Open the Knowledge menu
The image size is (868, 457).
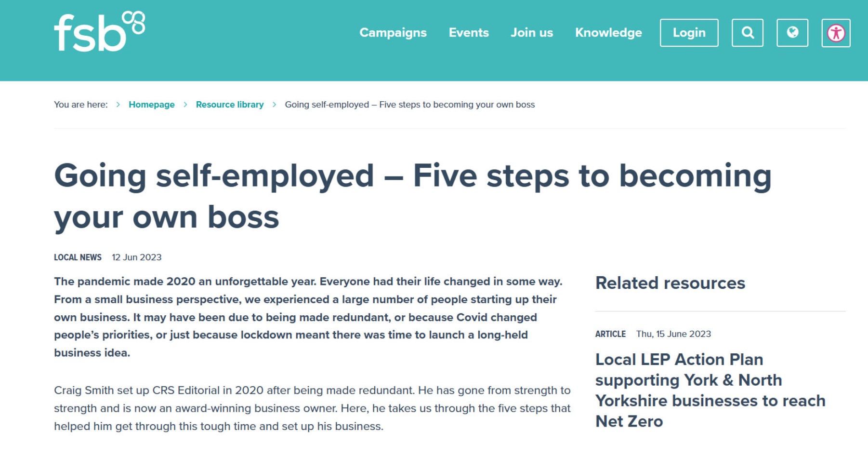pos(608,33)
